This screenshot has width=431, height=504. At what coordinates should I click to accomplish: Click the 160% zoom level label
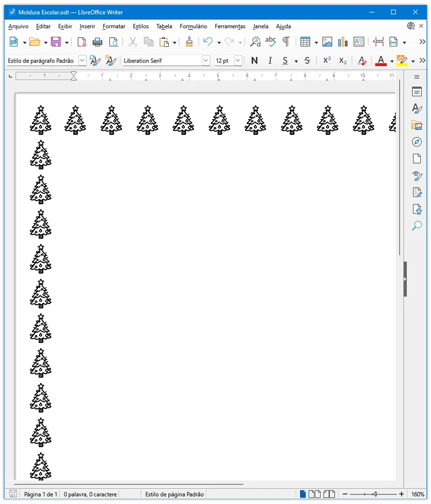418,494
